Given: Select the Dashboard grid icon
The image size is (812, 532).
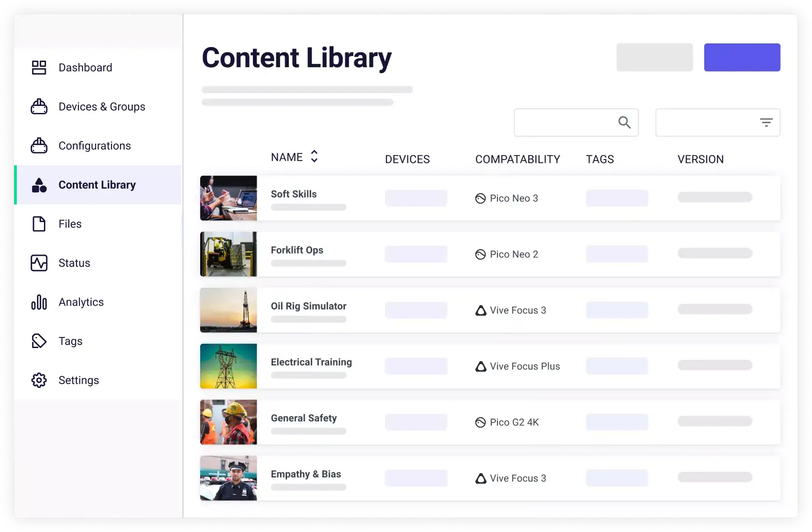Looking at the screenshot, I should click(39, 67).
